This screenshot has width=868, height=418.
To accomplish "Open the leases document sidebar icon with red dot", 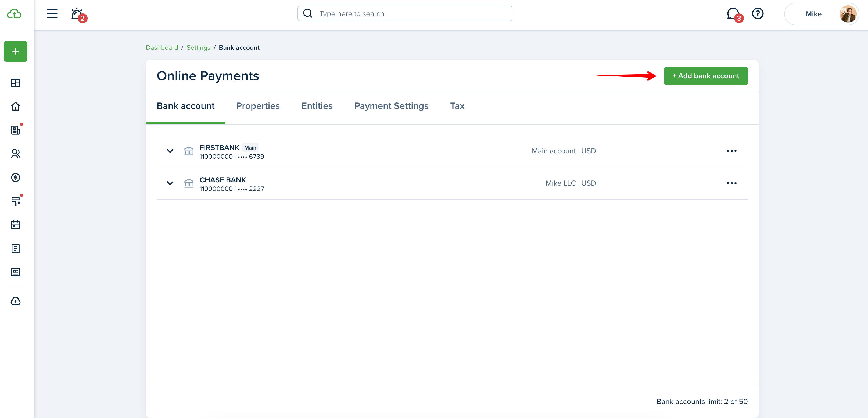I will click(16, 130).
